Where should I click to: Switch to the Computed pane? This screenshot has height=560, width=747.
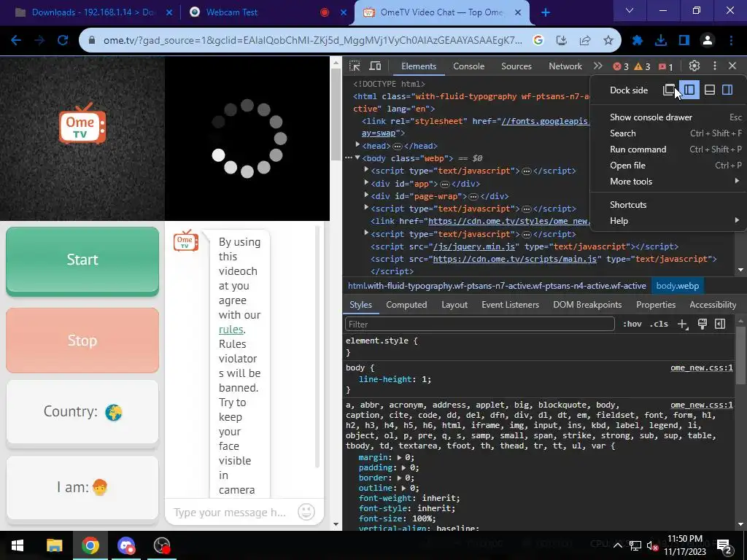point(406,305)
